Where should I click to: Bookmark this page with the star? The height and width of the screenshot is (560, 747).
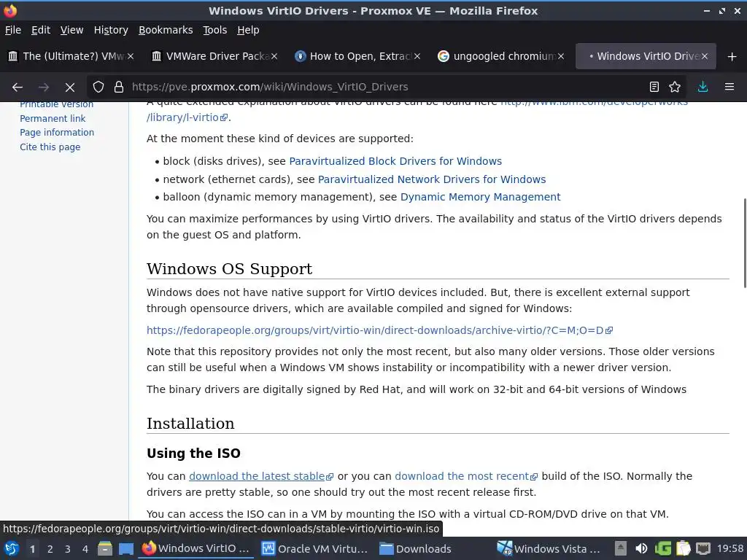tap(675, 87)
